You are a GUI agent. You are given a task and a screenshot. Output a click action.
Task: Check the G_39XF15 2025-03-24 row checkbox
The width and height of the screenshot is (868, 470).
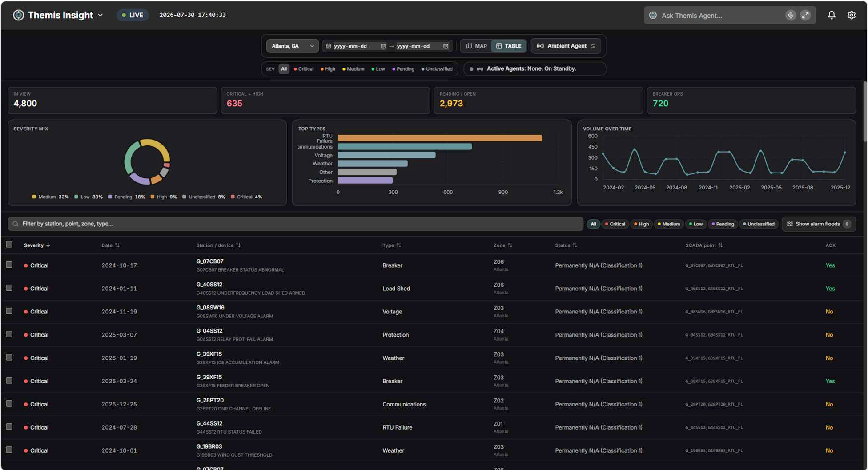[9, 380]
